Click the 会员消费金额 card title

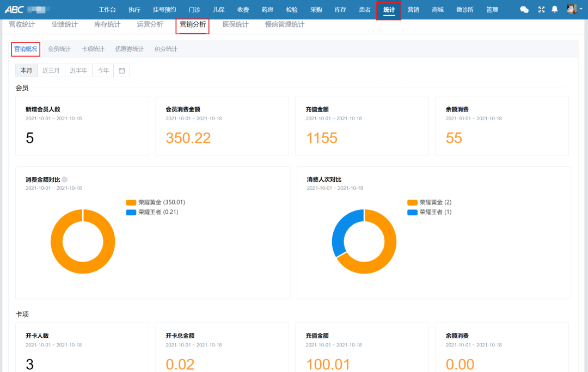[x=183, y=109]
